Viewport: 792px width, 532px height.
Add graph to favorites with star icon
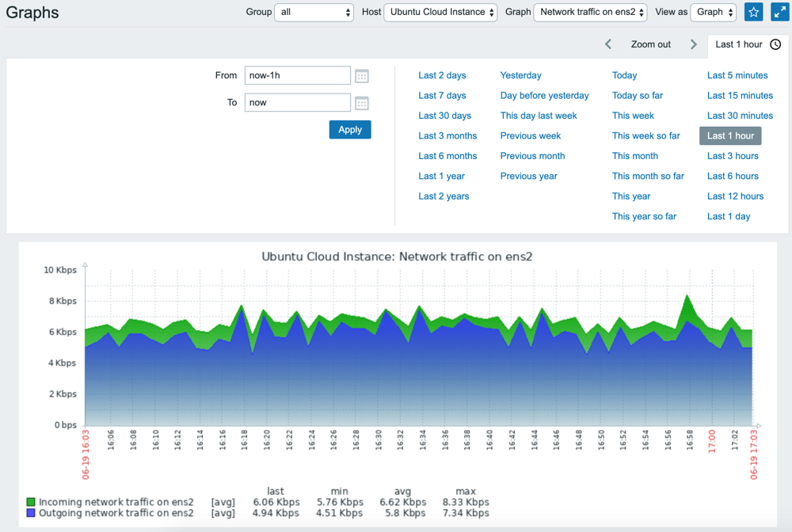pos(754,13)
